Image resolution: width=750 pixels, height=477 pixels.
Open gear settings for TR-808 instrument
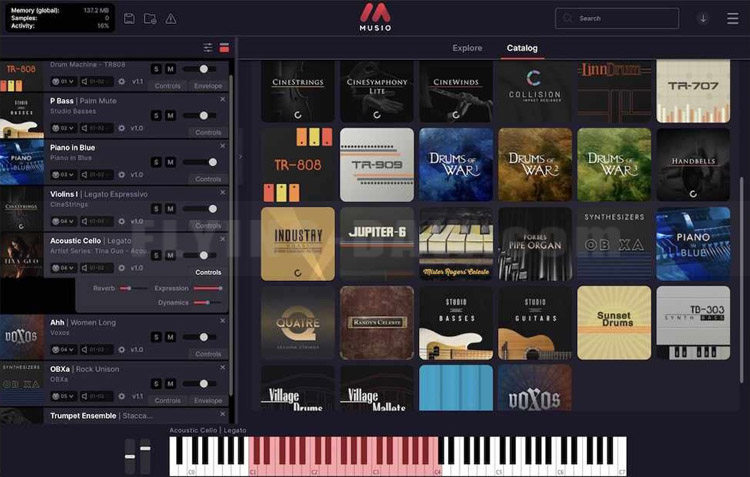coord(121,82)
